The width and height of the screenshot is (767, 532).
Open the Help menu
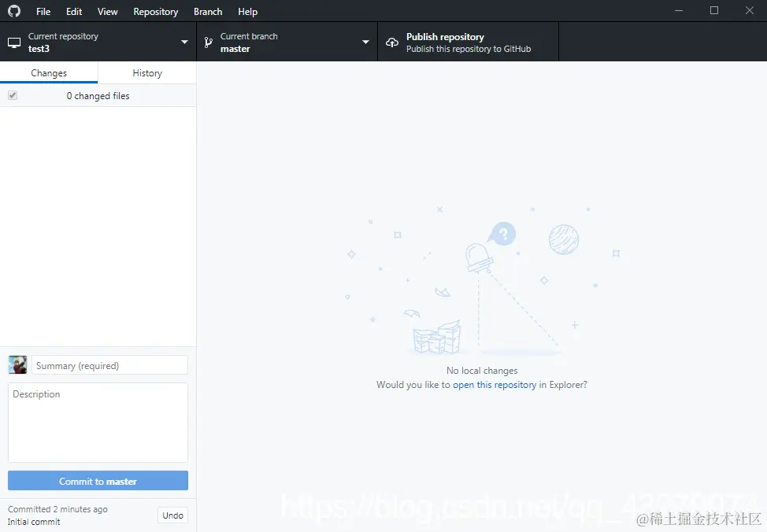[x=247, y=11]
